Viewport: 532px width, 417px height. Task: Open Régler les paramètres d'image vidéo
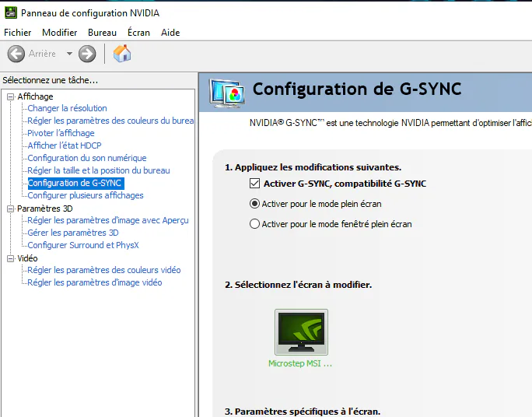pos(95,282)
